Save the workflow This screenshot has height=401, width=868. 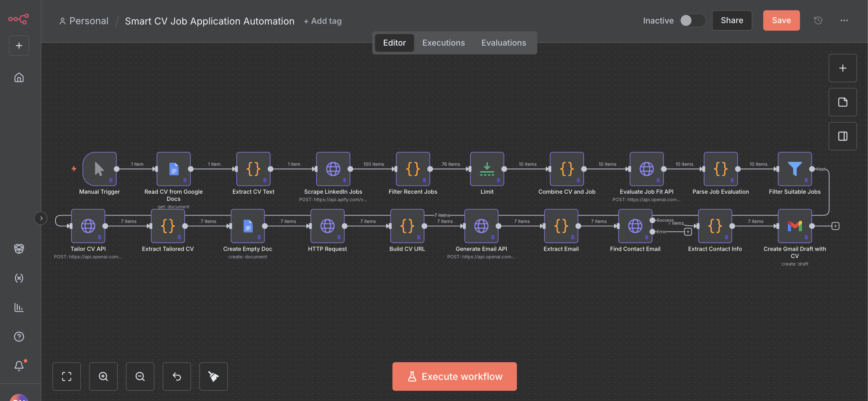pyautogui.click(x=781, y=20)
